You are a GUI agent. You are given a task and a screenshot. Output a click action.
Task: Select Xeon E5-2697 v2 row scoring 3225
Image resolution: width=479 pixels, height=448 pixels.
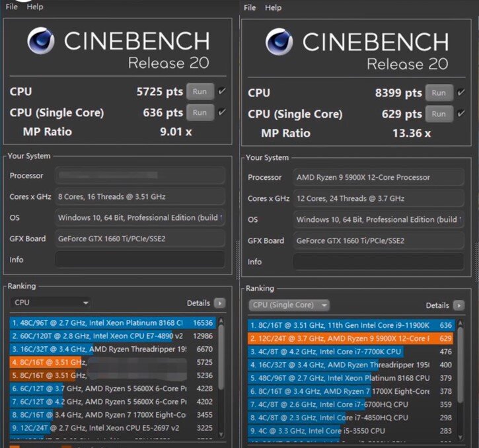tap(113, 428)
